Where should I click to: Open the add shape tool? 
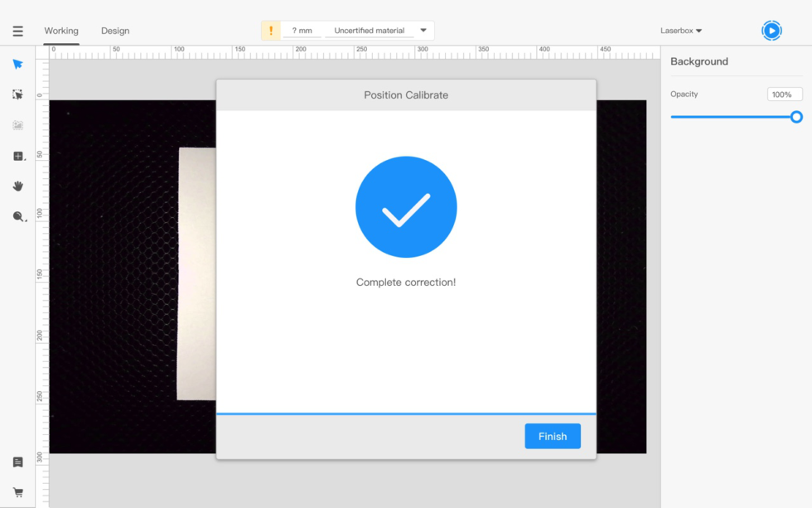coord(18,156)
